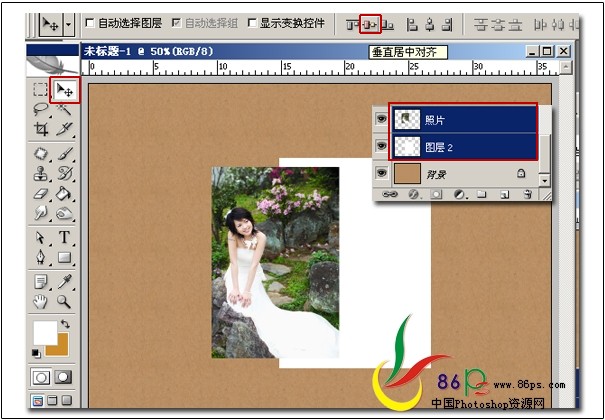Viewport: 605px width, 420px height.
Task: Select the History Brush tool
Action: click(65, 173)
